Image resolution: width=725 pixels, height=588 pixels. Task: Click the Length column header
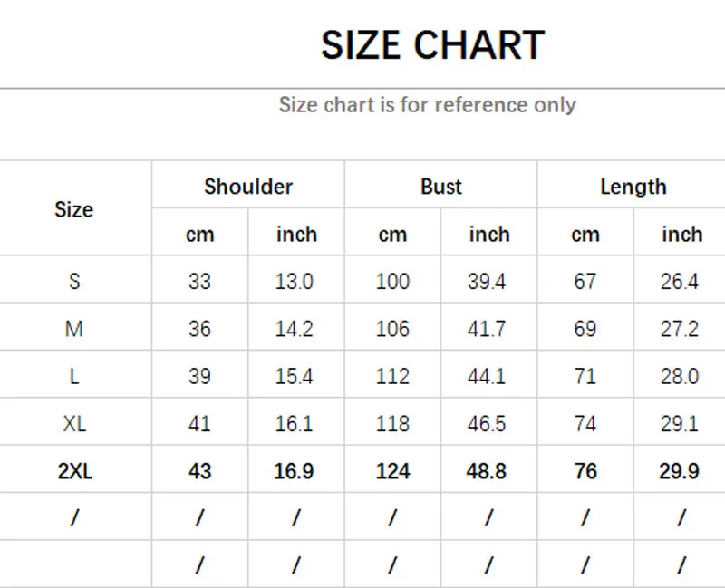(x=633, y=188)
